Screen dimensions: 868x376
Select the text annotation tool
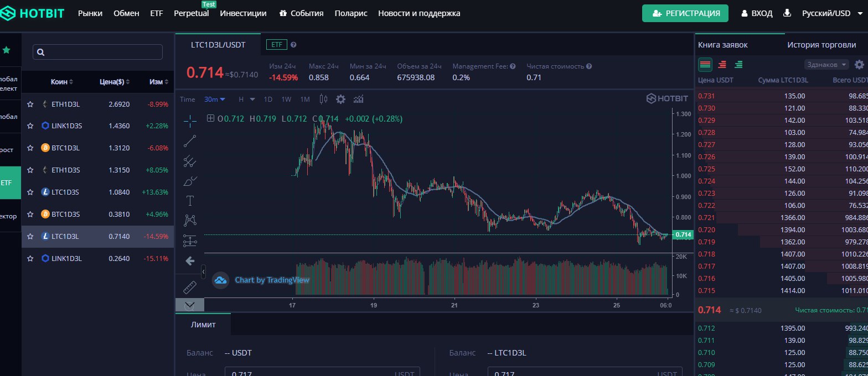pyautogui.click(x=190, y=200)
